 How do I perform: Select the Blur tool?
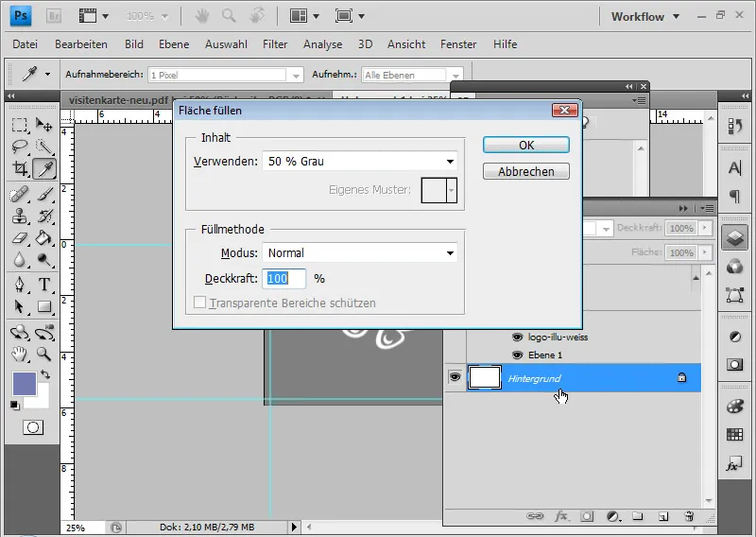point(19,260)
